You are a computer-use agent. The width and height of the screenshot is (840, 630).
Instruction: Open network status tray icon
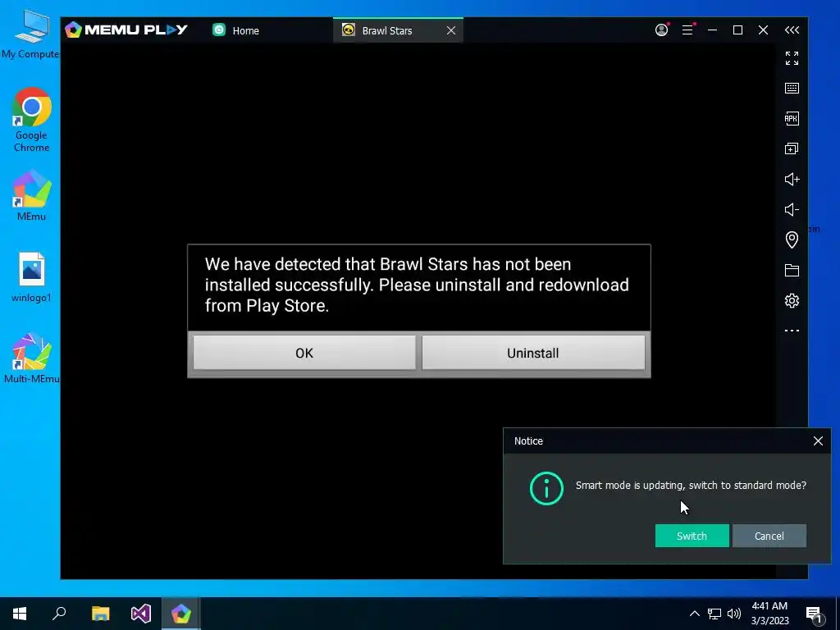coord(714,614)
